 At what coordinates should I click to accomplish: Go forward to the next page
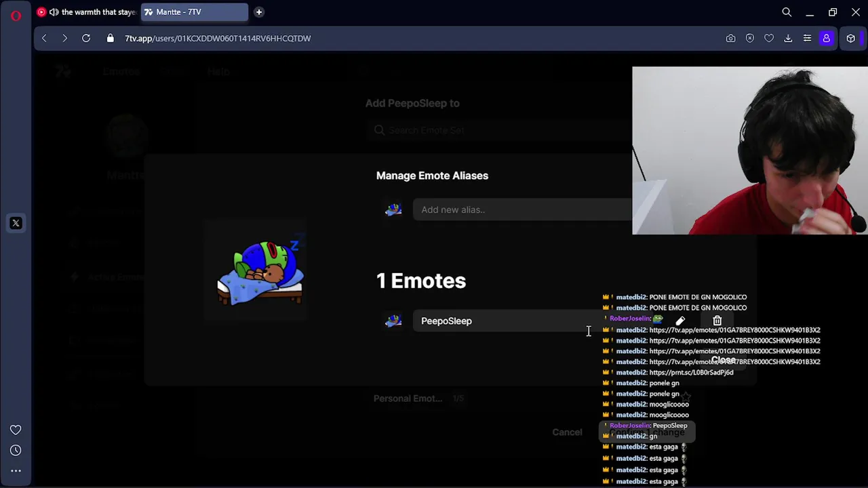64,39
